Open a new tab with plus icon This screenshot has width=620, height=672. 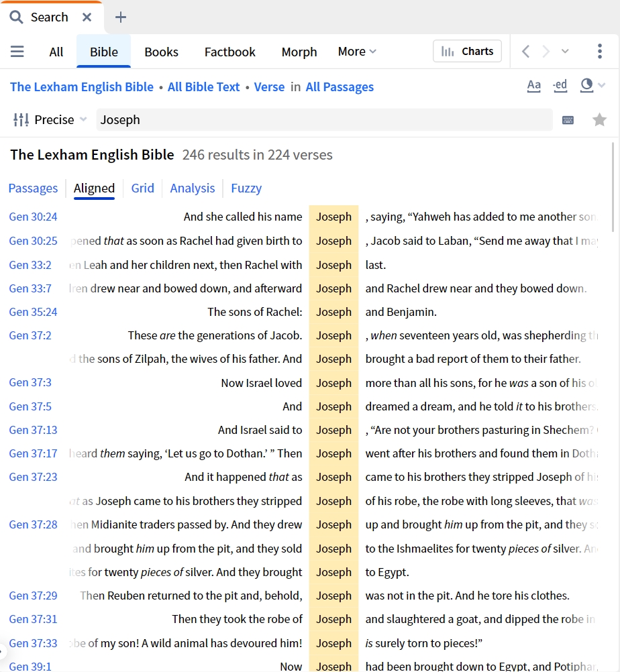(121, 17)
